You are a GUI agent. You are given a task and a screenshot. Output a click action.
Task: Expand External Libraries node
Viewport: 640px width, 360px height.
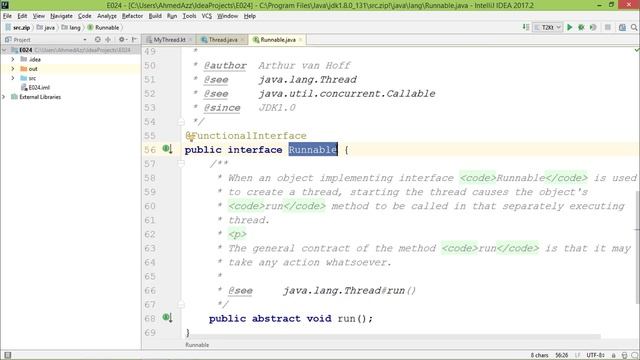[4, 97]
